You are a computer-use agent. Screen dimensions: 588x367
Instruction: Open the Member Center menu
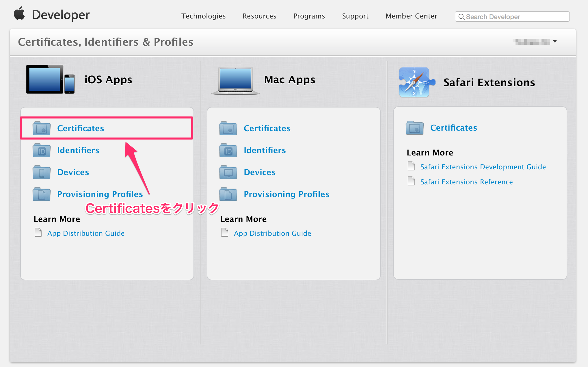pos(411,16)
